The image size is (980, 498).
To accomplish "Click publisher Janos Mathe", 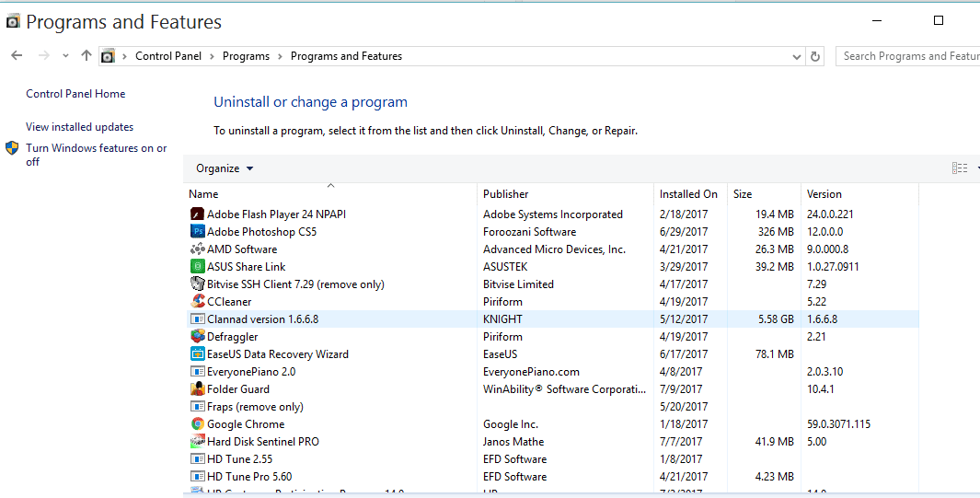I will coord(513,441).
